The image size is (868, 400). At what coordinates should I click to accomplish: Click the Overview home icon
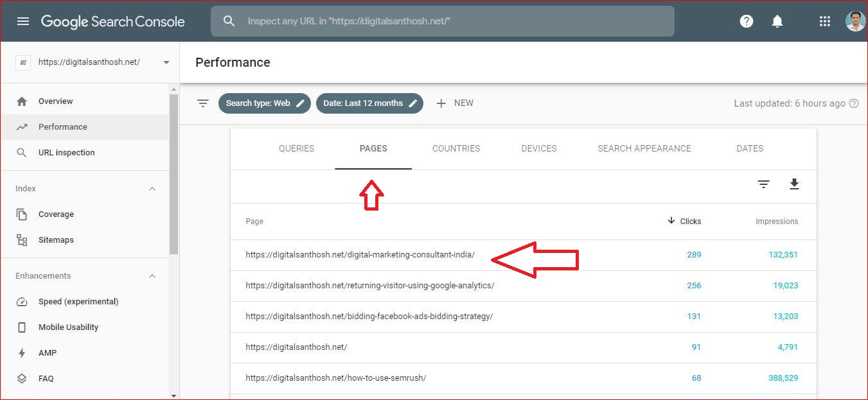click(22, 101)
